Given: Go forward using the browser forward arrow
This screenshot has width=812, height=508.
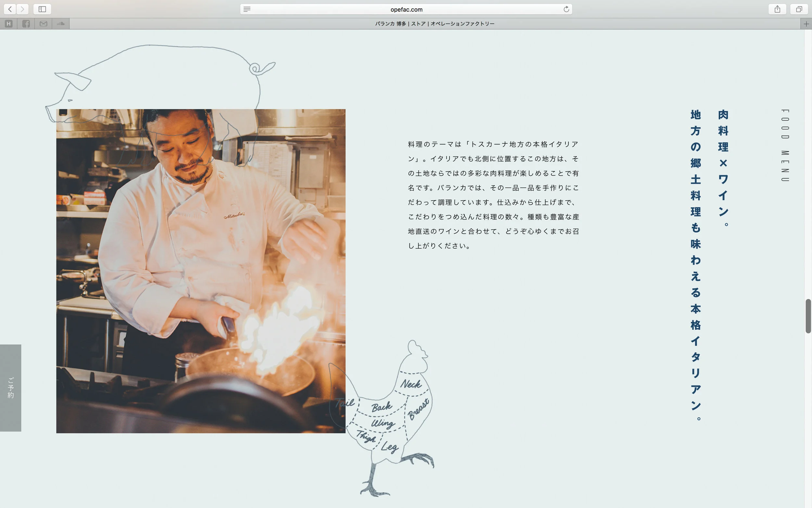Looking at the screenshot, I should point(22,9).
